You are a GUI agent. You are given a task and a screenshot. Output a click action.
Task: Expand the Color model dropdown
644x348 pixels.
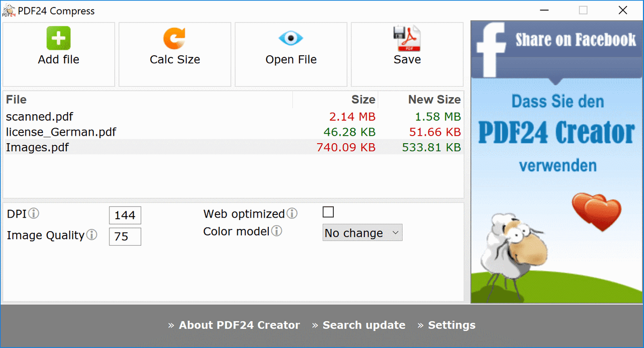362,233
